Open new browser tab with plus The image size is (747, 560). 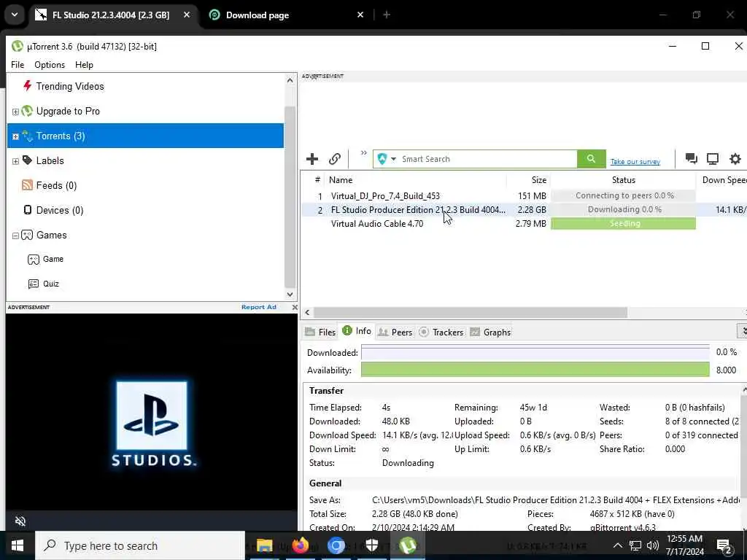tap(387, 15)
